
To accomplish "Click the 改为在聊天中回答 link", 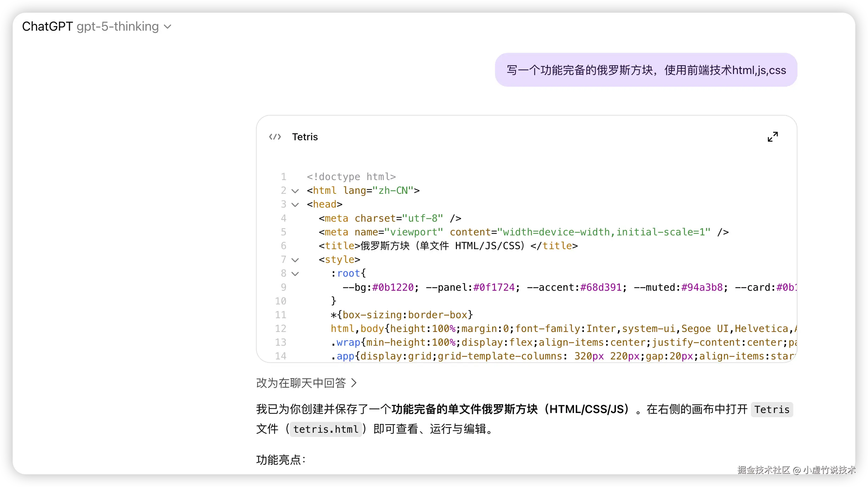I will click(x=301, y=383).
